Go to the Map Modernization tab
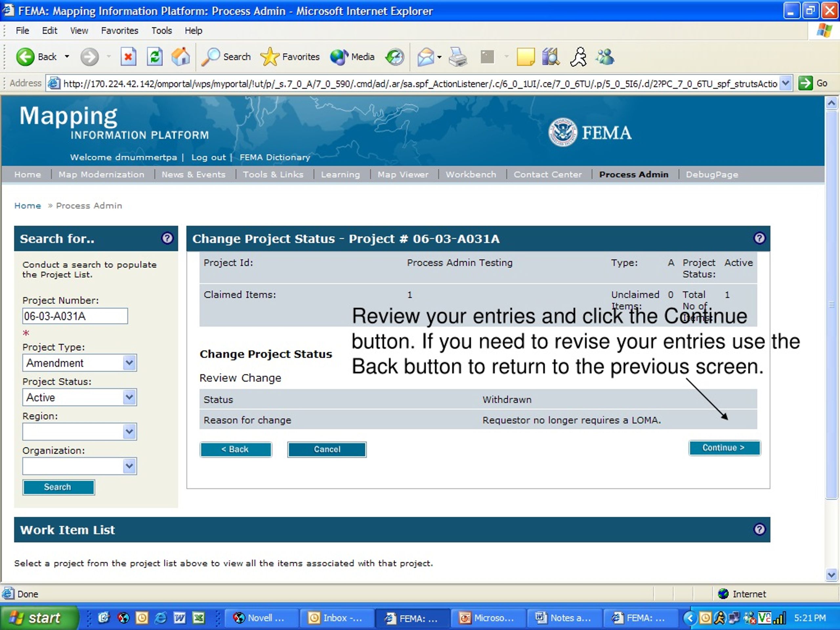This screenshot has height=630, width=840. [x=101, y=174]
